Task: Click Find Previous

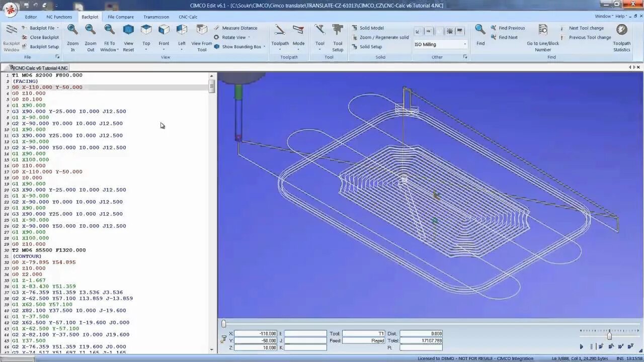Action: point(508,28)
